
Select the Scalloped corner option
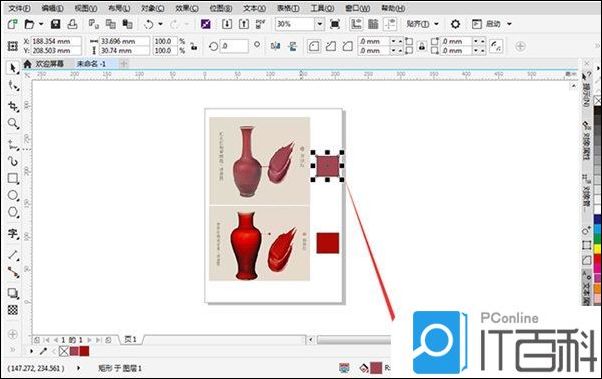[x=331, y=46]
